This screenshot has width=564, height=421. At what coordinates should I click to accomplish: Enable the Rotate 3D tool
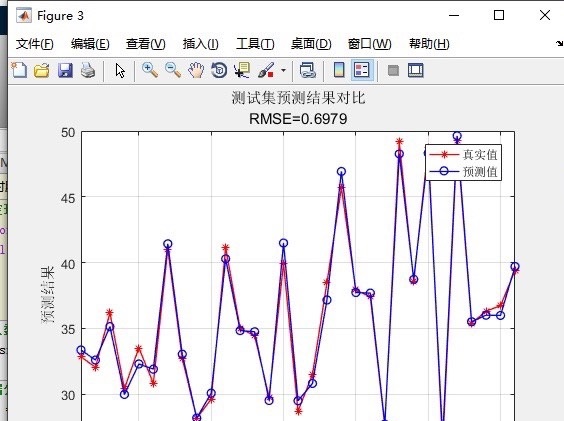[x=219, y=70]
